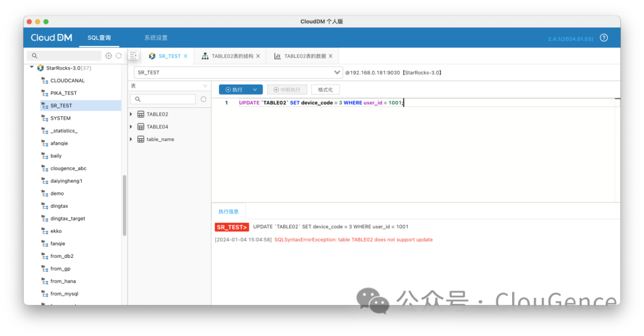Select the clougence_abc database

tap(68, 169)
